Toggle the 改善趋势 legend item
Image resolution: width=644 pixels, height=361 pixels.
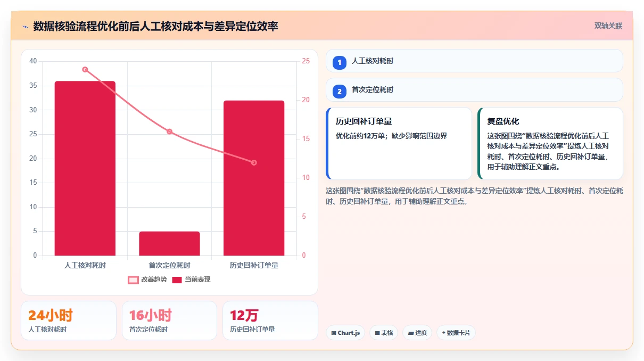pyautogui.click(x=147, y=280)
